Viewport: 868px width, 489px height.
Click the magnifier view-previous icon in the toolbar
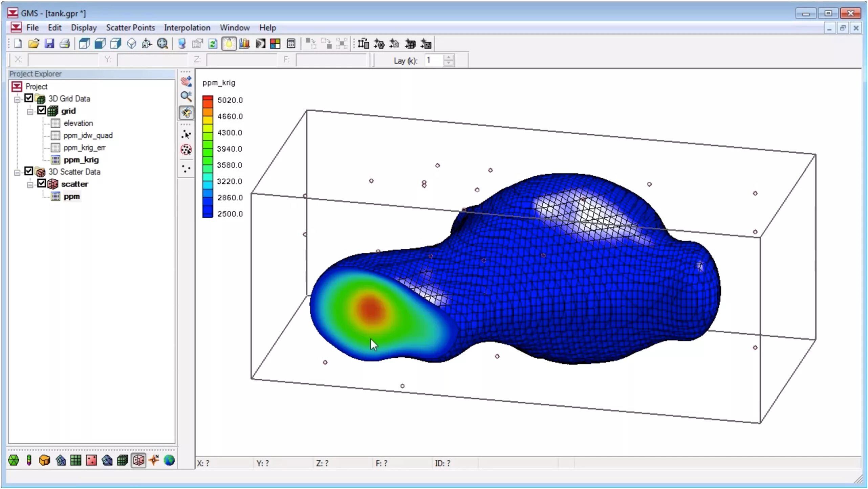click(x=162, y=44)
